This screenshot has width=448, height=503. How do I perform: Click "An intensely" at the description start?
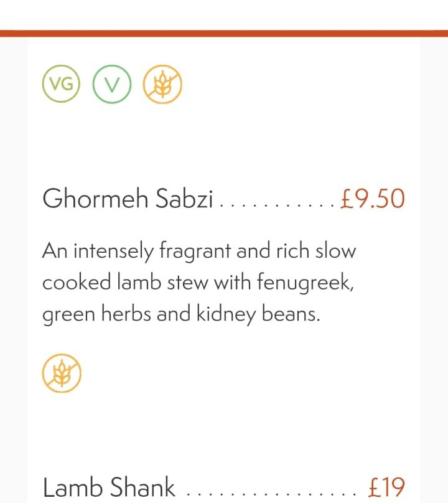98,251
